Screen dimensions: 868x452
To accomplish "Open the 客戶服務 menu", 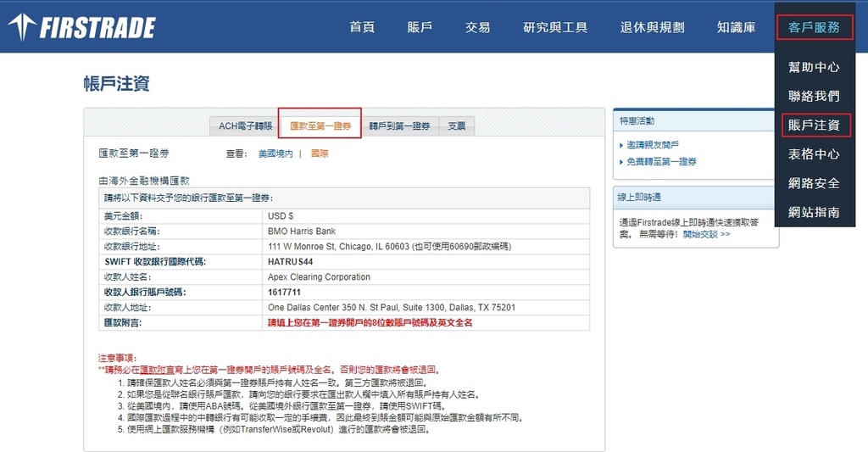I will tap(814, 27).
